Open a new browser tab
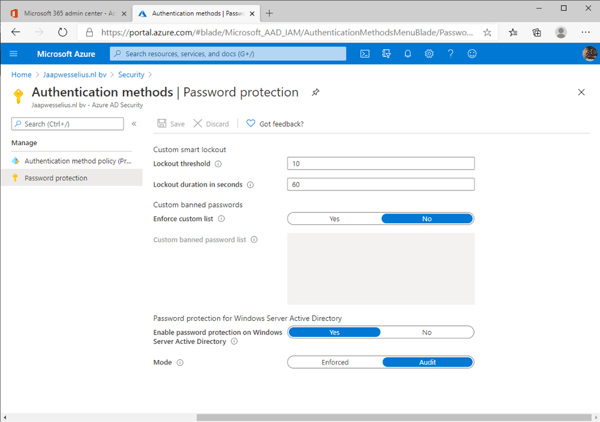The height and width of the screenshot is (422, 600). click(x=269, y=13)
